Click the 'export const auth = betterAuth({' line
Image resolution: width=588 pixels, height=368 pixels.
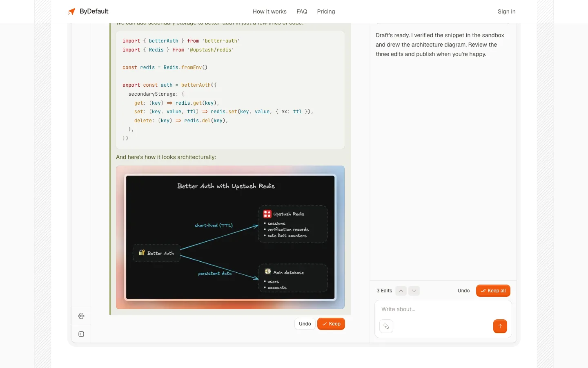coord(169,85)
